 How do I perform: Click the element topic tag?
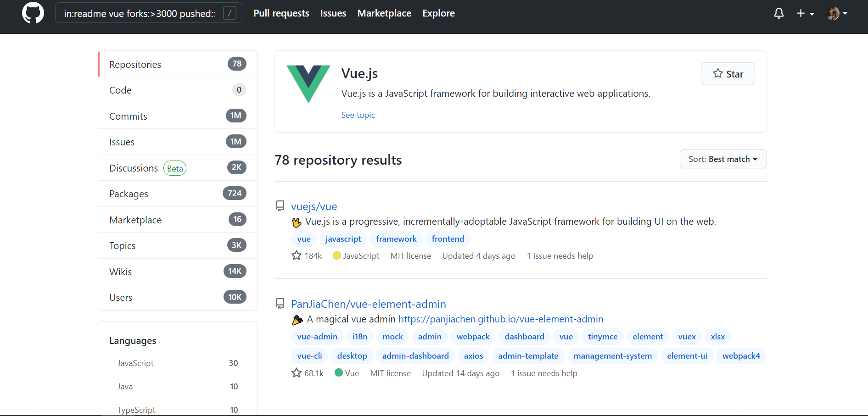pyautogui.click(x=648, y=337)
